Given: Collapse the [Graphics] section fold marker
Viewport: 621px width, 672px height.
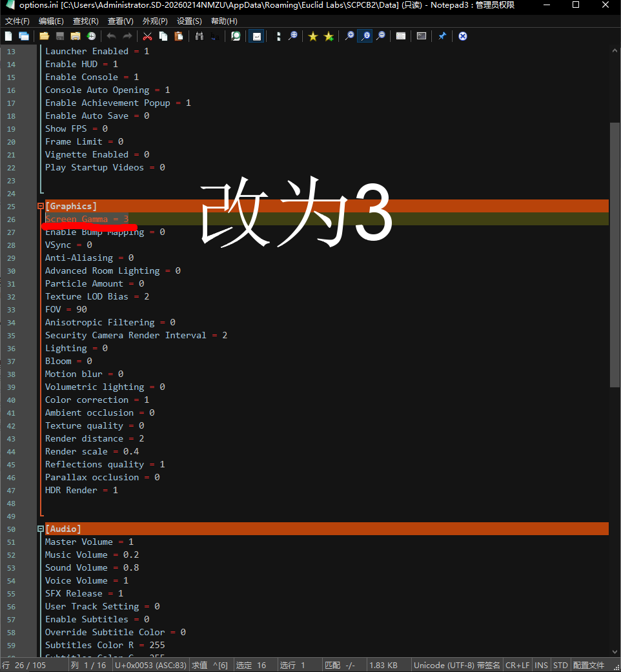Looking at the screenshot, I should [41, 206].
